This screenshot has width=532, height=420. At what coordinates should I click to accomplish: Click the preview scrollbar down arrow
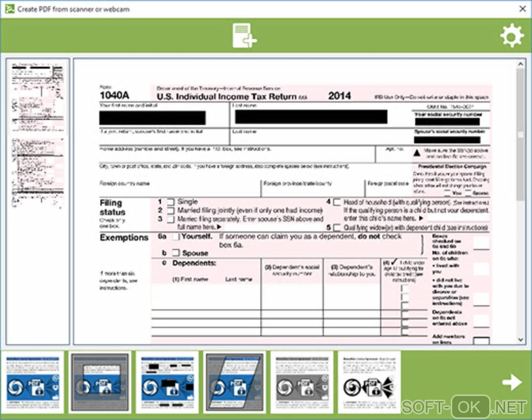521,339
